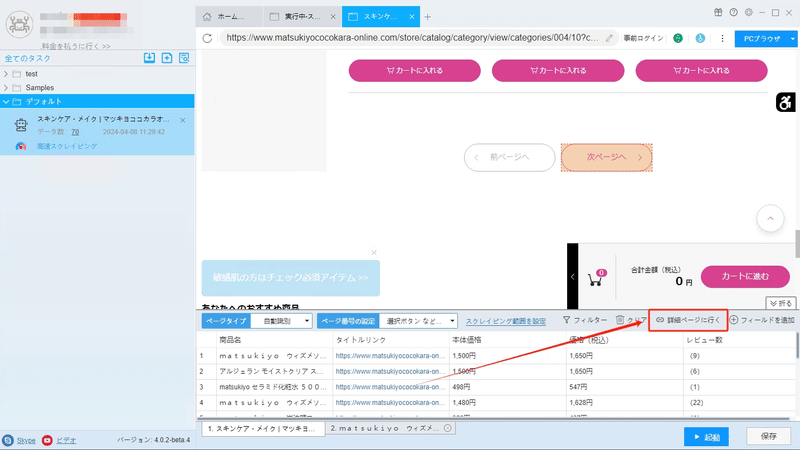The width and height of the screenshot is (800, 450).
Task: Open the help question mark icon
Action: [x=733, y=13]
